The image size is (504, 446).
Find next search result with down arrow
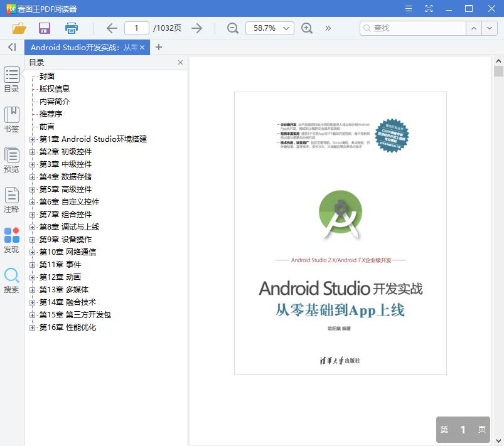490,28
